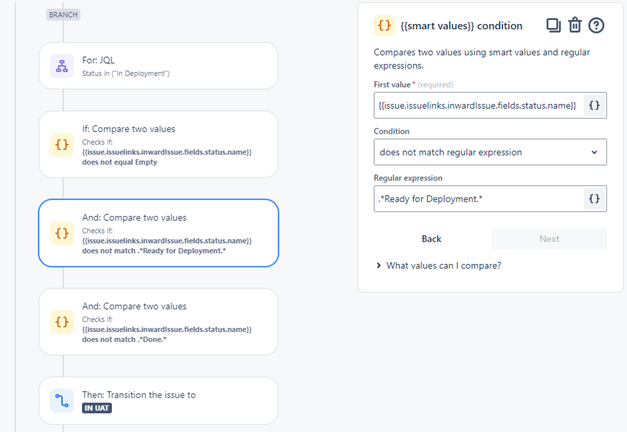Open help with question mark icon
This screenshot has height=432, width=627.
pyautogui.click(x=597, y=25)
